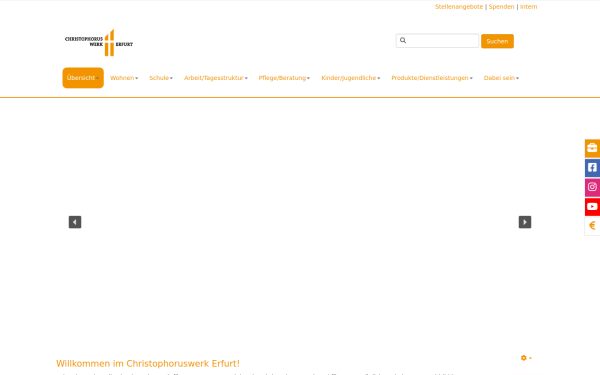This screenshot has width=600, height=375.
Task: Show the previous slide in the slideshow
Action: coord(75,222)
